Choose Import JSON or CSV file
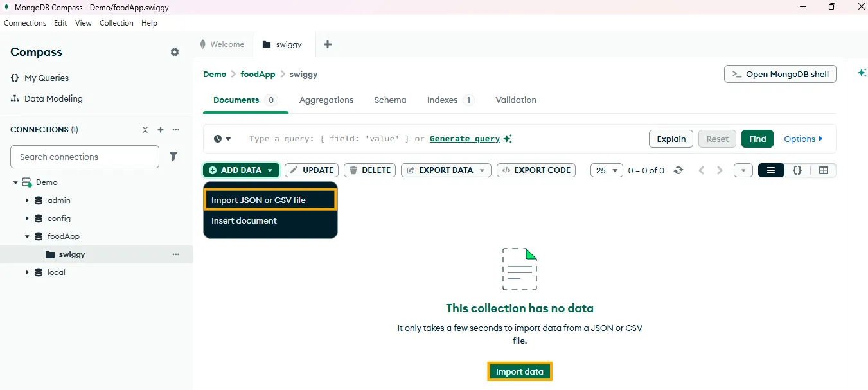 [x=270, y=200]
